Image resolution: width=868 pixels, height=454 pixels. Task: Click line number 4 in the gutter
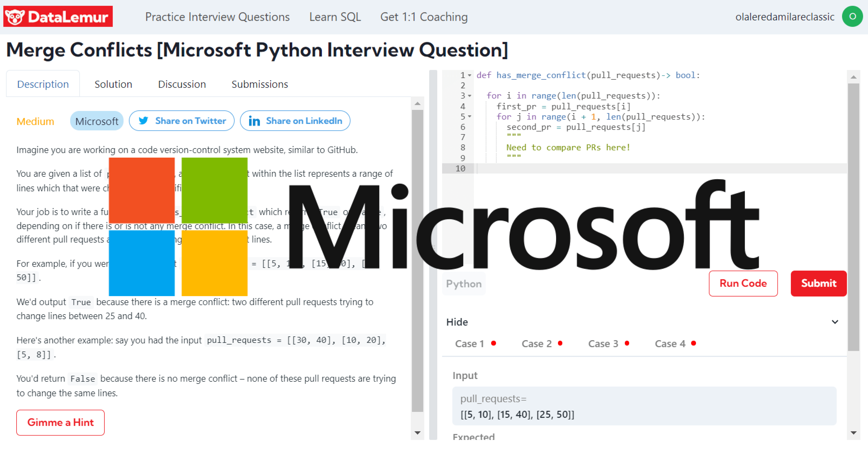(463, 106)
